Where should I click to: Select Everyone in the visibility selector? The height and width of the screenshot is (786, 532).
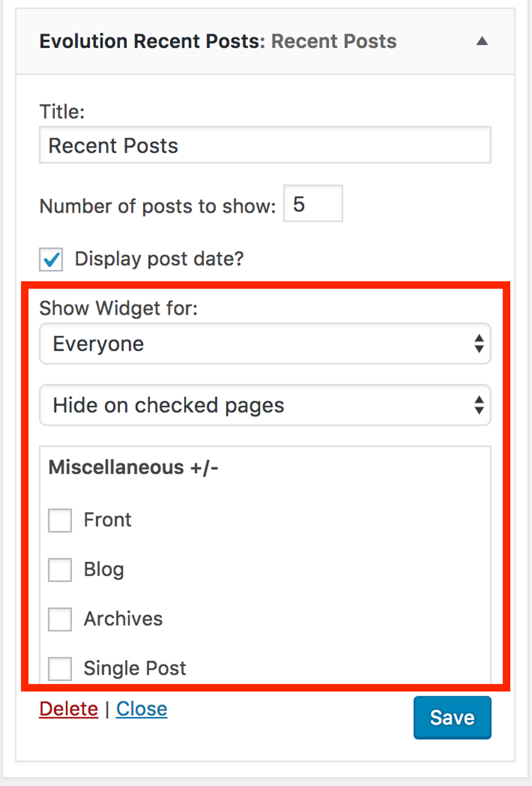(x=264, y=343)
